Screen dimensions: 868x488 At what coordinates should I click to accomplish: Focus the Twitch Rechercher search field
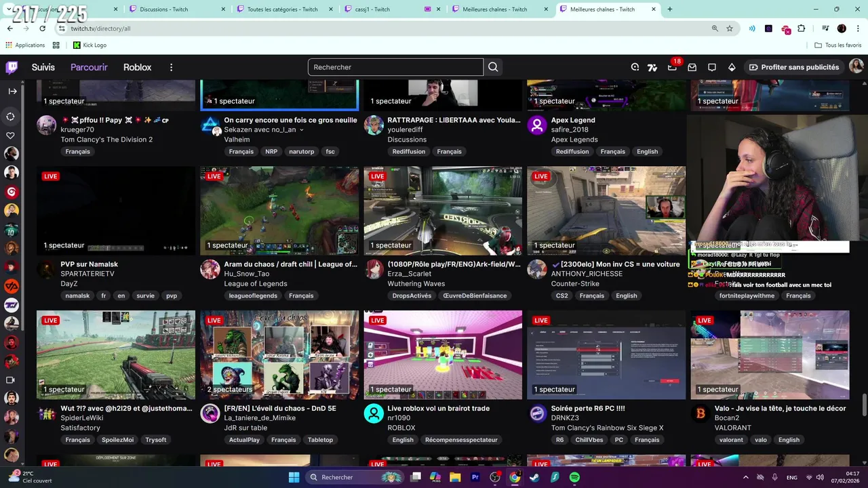point(395,67)
